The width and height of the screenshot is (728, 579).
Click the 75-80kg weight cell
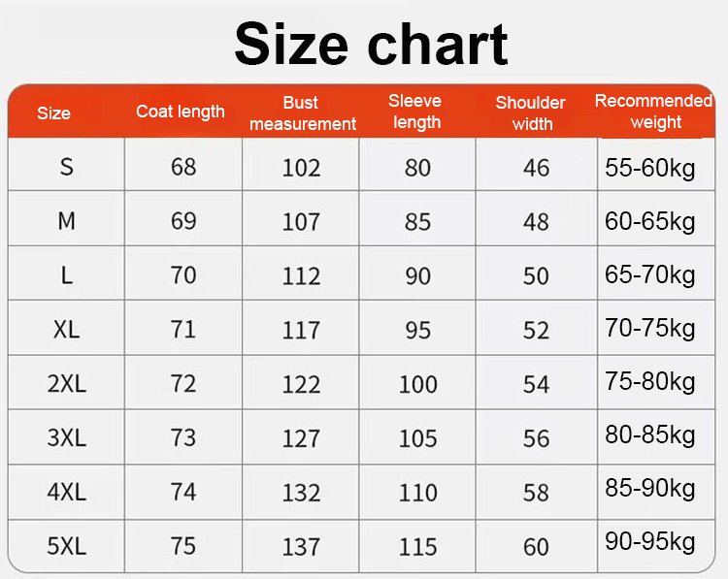pyautogui.click(x=650, y=381)
